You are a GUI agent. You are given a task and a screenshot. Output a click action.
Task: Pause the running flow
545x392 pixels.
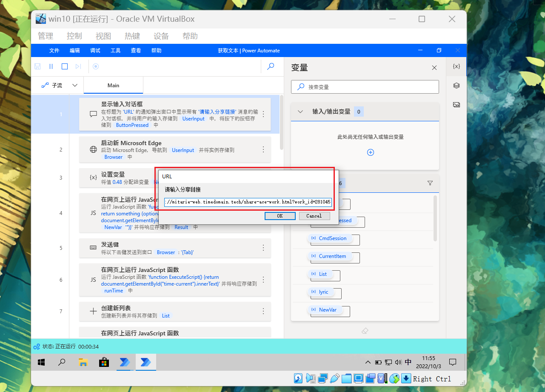(x=51, y=66)
